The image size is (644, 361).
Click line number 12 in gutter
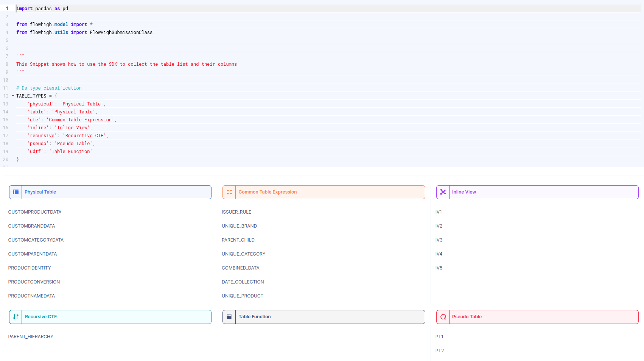(x=6, y=96)
